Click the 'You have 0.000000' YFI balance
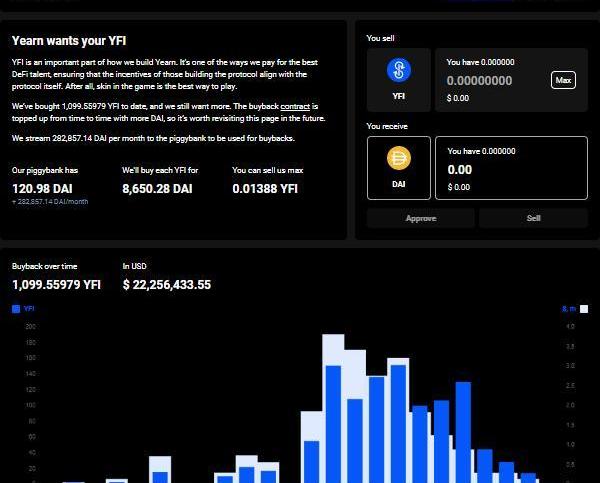600x483 pixels. 480,62
